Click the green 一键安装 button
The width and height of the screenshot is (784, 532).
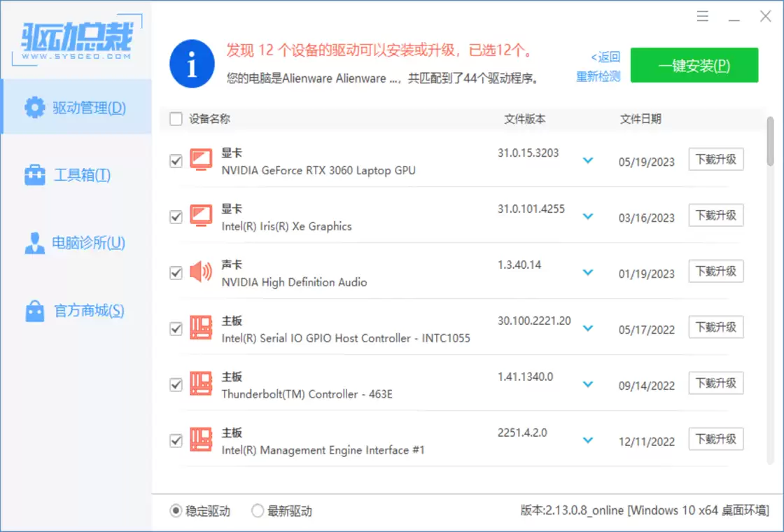coord(694,65)
